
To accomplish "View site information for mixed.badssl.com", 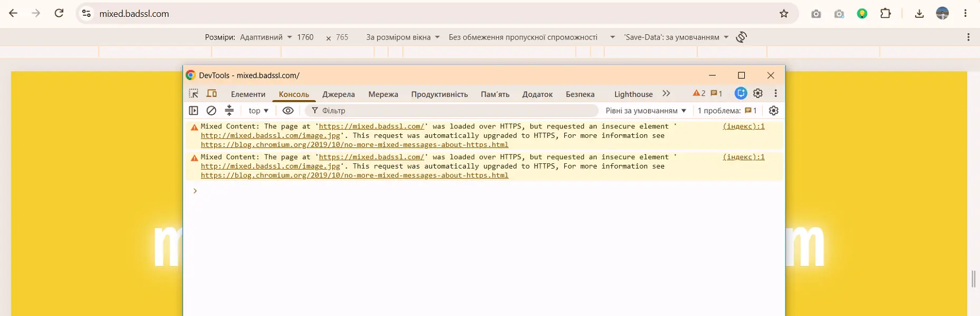I will (87, 14).
